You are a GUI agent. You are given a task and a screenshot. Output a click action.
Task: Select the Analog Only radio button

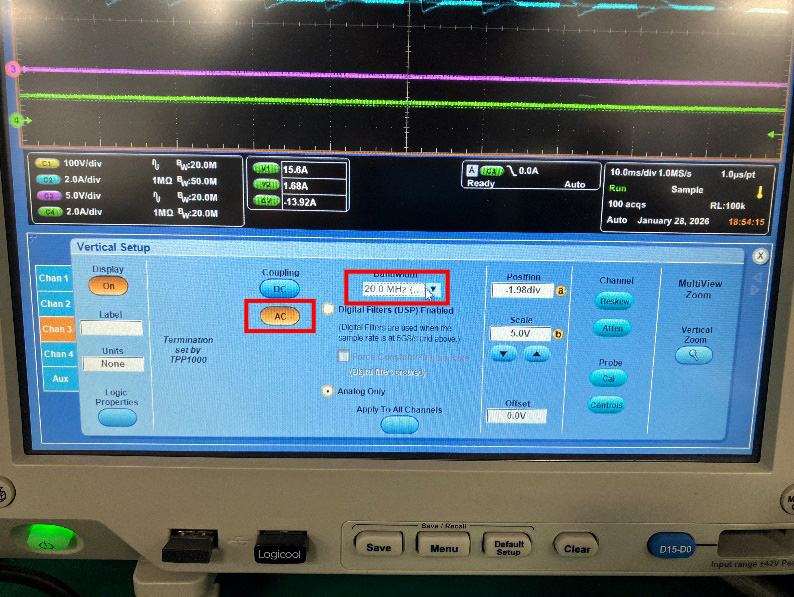[x=328, y=391]
